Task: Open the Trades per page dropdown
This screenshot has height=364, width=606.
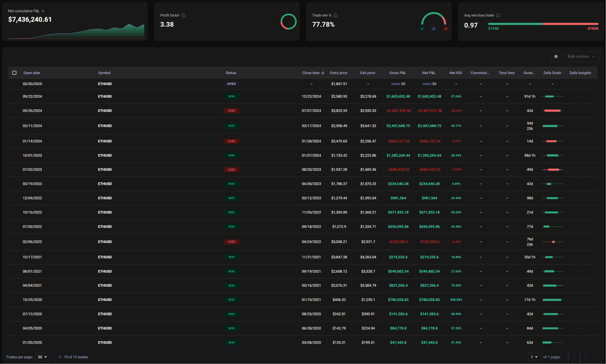Action: (42, 357)
